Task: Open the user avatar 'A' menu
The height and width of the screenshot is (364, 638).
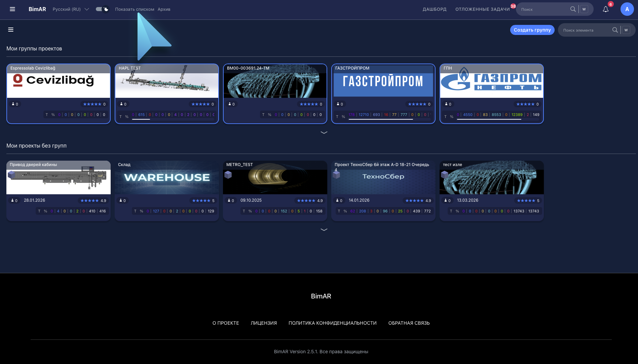Action: click(627, 9)
